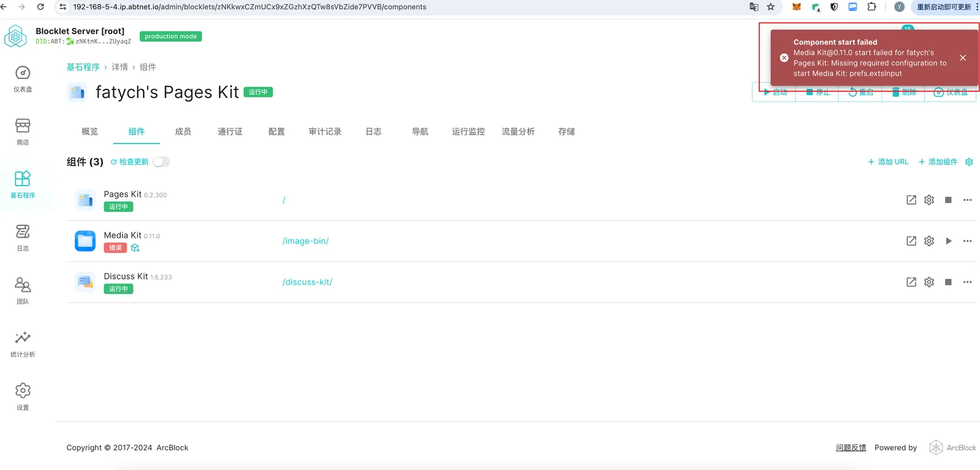Screen dimensions: 980x470
Task: Open Discuss Kit in new window icon
Action: point(911,282)
